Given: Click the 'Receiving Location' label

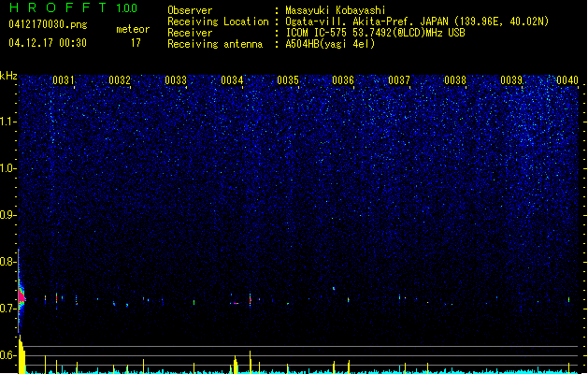Looking at the screenshot, I should coord(218,22).
